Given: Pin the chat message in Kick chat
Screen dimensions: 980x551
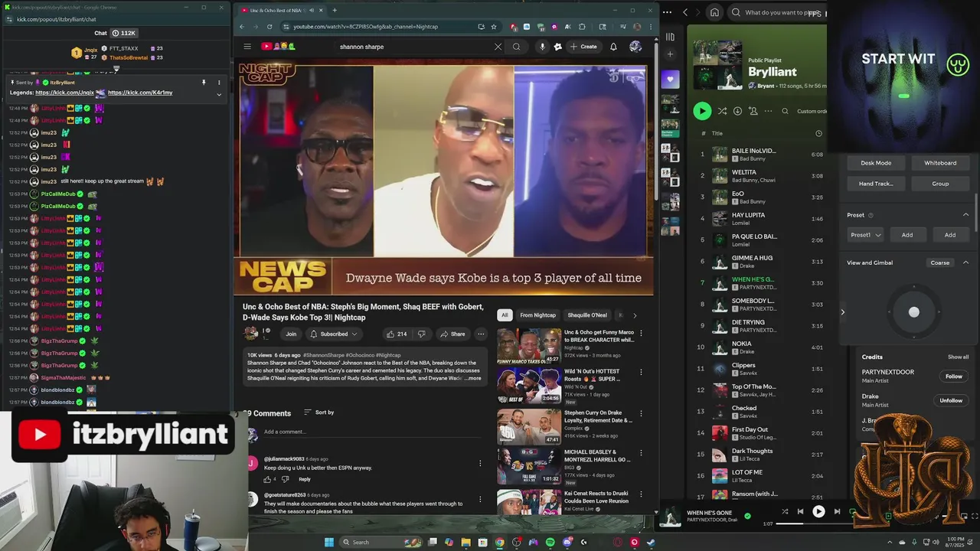Looking at the screenshot, I should 204,82.
